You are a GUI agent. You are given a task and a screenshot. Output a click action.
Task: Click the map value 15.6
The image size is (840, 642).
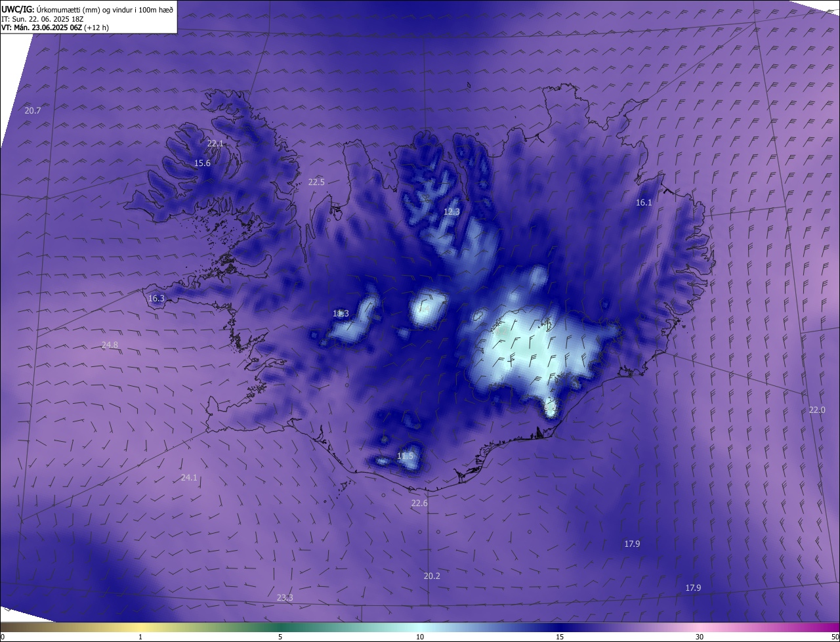tap(202, 163)
